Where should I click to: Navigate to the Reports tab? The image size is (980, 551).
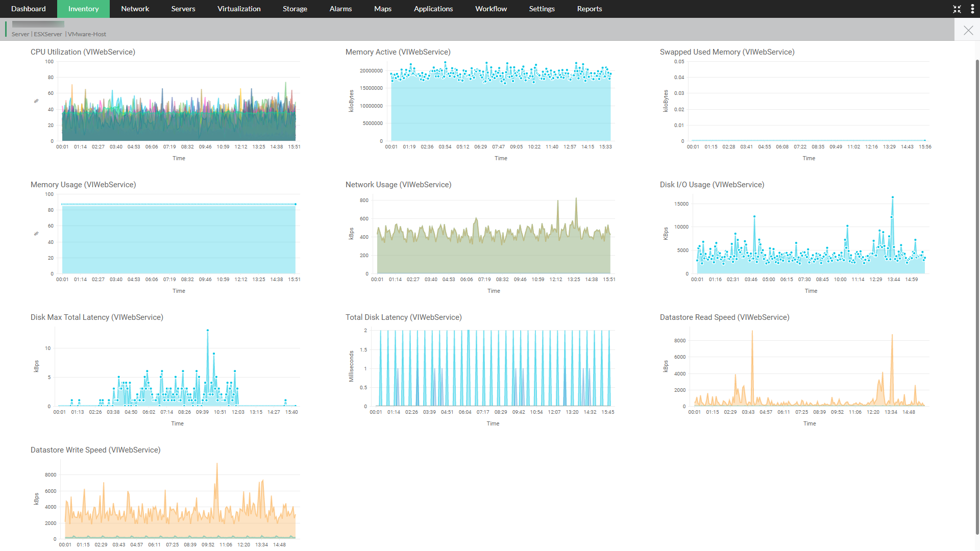(589, 9)
